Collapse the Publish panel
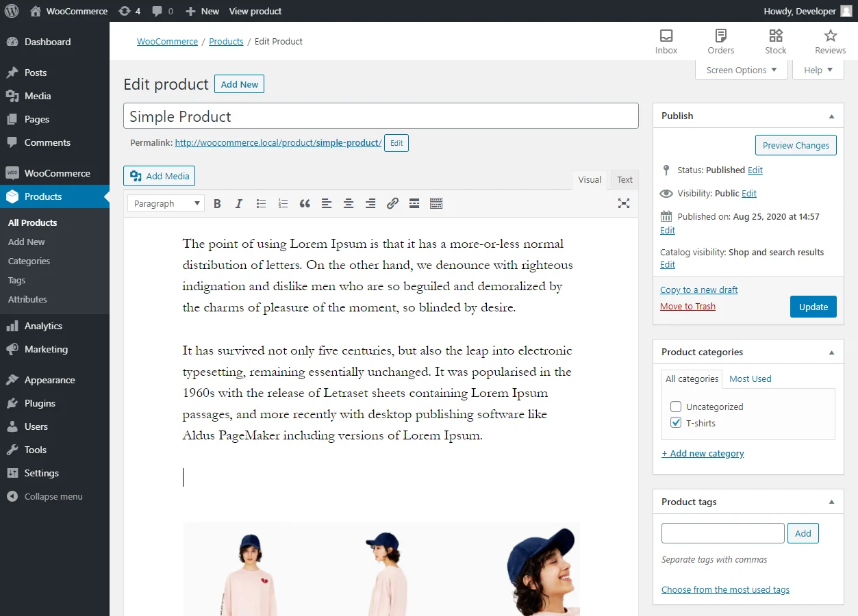The height and width of the screenshot is (616, 858). pyautogui.click(x=831, y=116)
